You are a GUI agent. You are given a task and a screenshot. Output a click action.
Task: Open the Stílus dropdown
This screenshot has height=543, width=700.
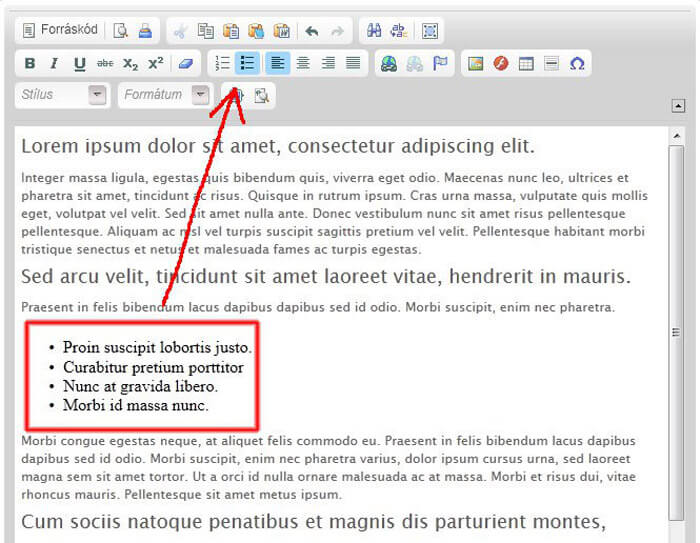(x=97, y=95)
